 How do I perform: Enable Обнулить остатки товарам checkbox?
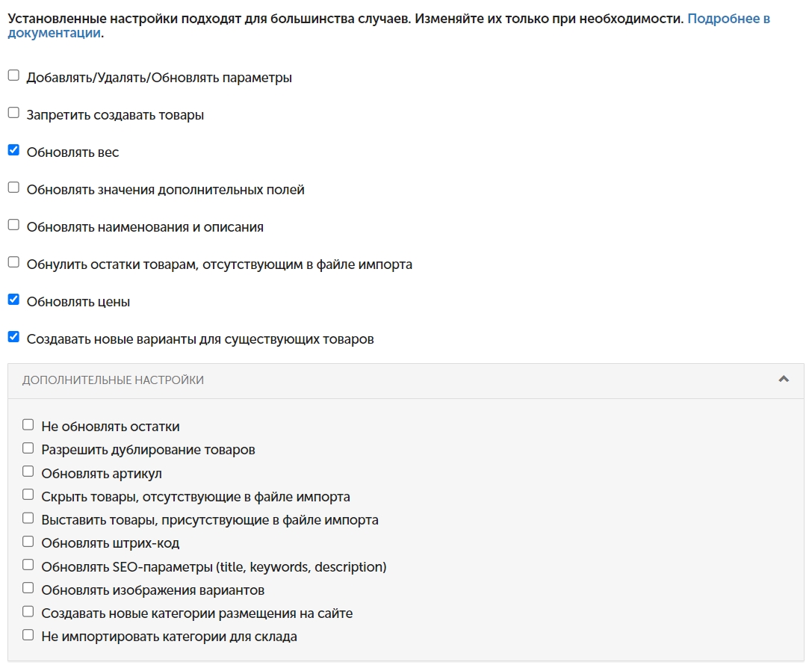point(14,262)
